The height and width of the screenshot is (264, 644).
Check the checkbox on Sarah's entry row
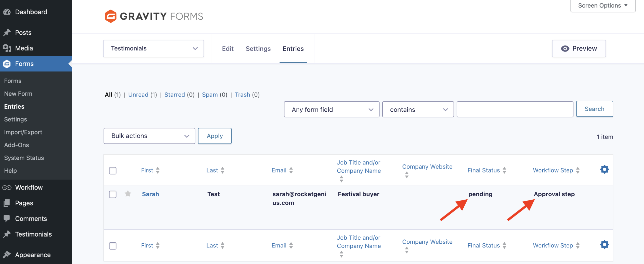tap(113, 194)
